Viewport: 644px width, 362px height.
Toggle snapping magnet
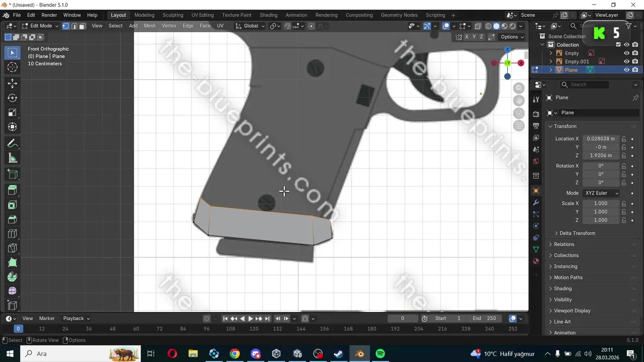tap(287, 26)
